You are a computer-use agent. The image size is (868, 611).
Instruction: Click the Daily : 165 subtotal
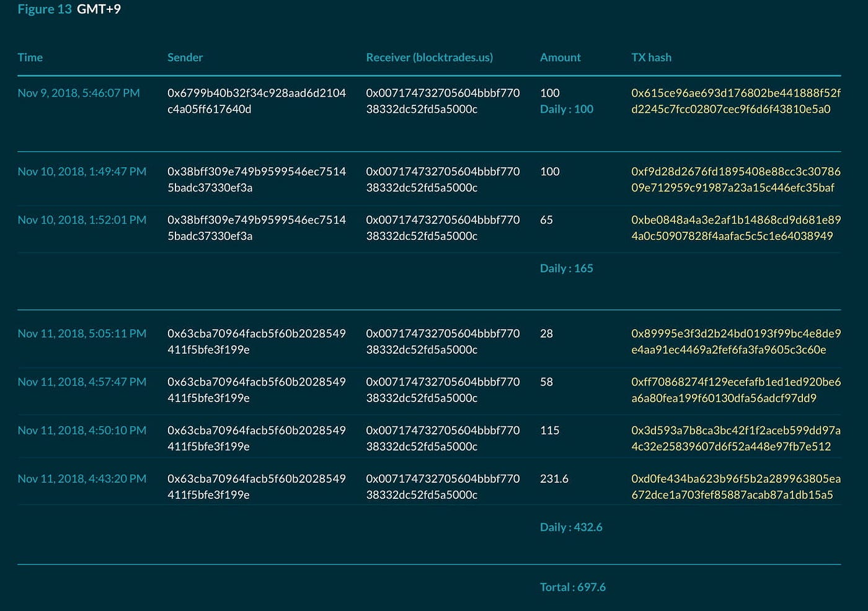coord(567,268)
